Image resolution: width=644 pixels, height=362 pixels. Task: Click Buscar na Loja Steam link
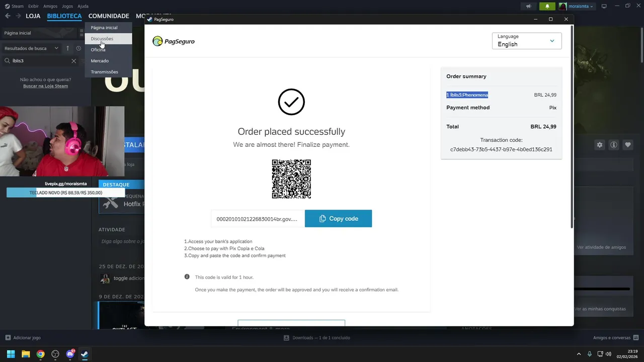tap(45, 86)
